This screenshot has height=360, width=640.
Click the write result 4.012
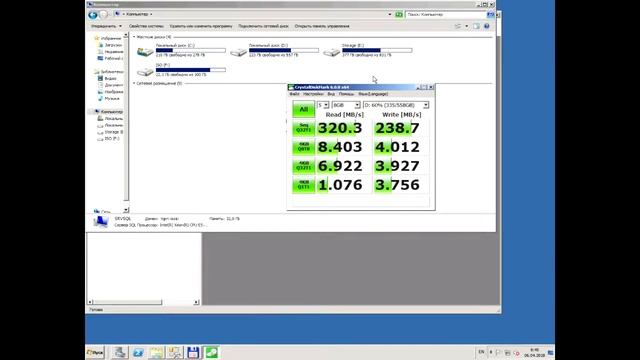click(x=401, y=147)
